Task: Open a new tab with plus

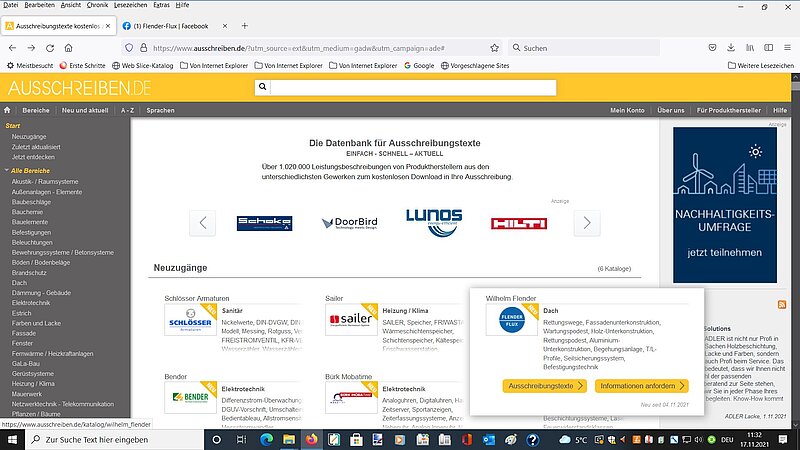Action: click(x=244, y=26)
